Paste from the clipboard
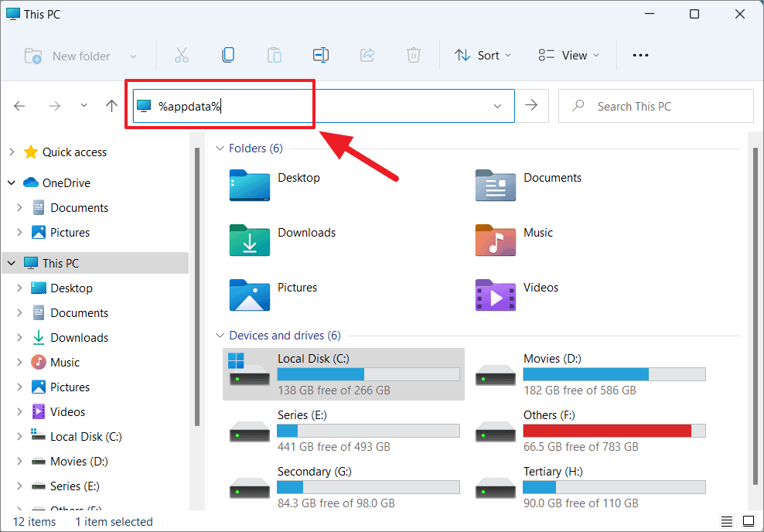This screenshot has height=532, width=764. [275, 55]
